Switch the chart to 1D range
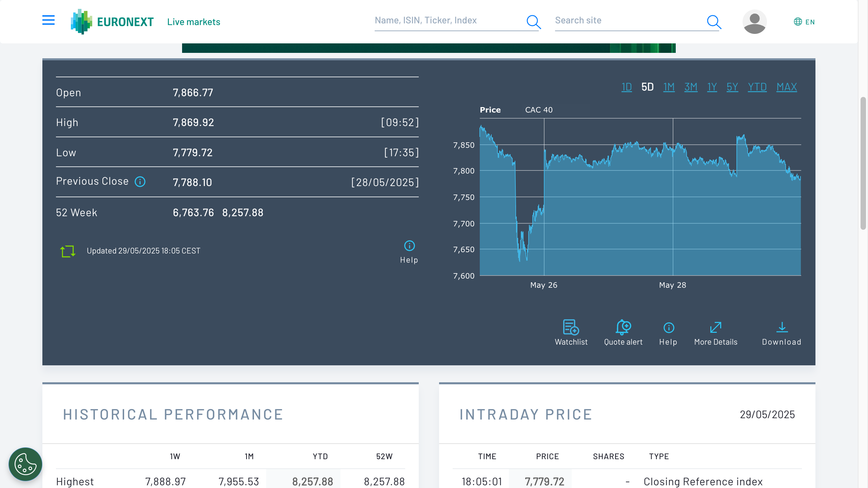Image resolution: width=868 pixels, height=488 pixels. click(626, 87)
